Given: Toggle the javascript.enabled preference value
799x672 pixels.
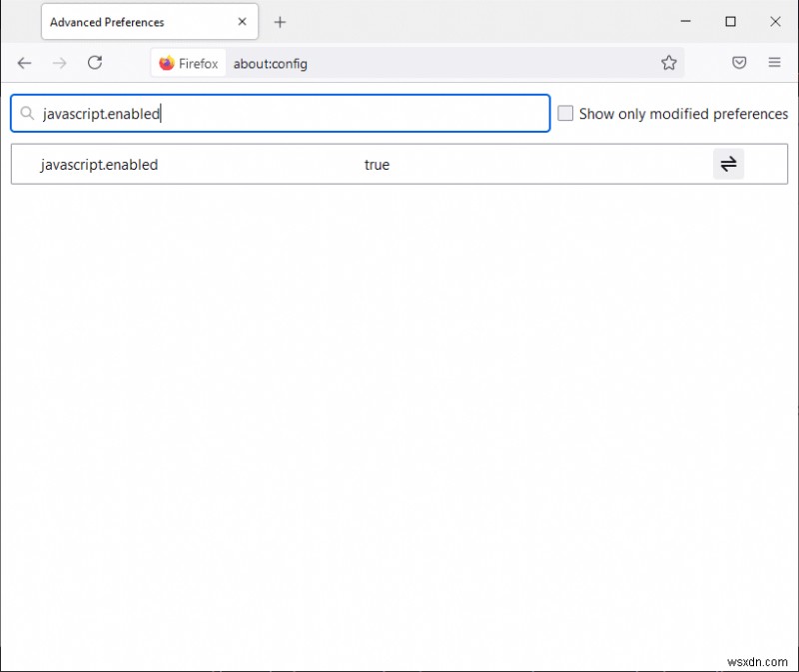Looking at the screenshot, I should 728,164.
